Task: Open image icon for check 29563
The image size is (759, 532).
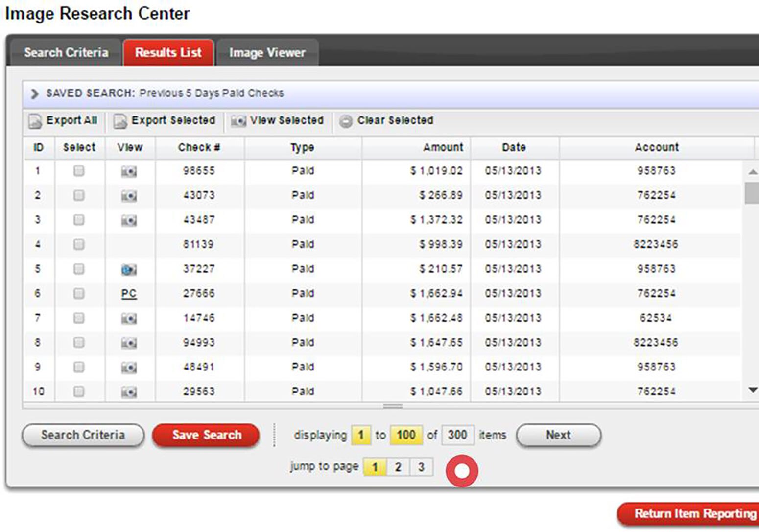Action: (129, 392)
